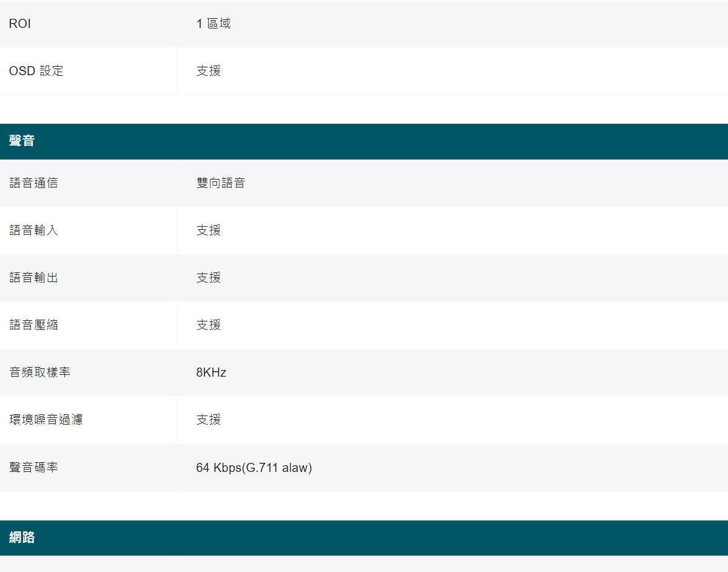The height and width of the screenshot is (572, 728).
Task: Click the '語音壓縮' row label
Action: pyautogui.click(x=33, y=325)
